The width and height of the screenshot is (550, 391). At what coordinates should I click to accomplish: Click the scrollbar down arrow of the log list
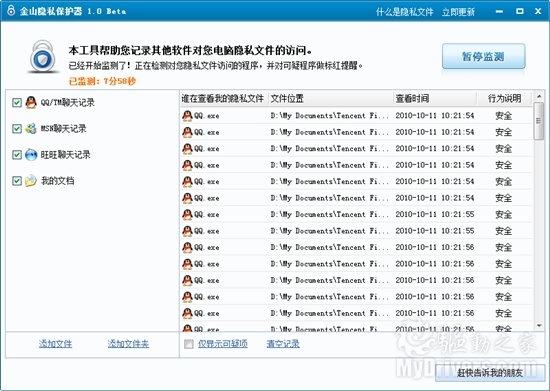tap(539, 326)
